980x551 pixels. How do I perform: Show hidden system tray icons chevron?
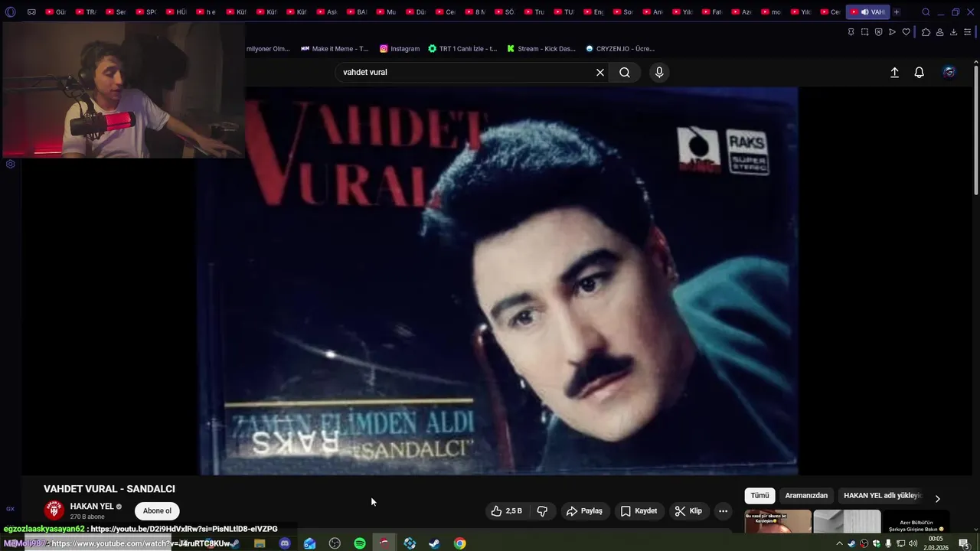[839, 543]
